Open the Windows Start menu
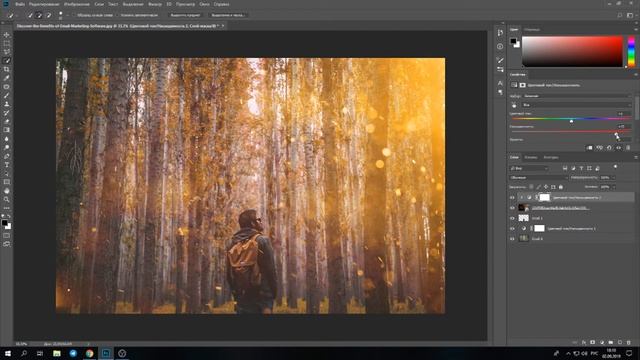This screenshot has height=360, width=640. coord(8,353)
